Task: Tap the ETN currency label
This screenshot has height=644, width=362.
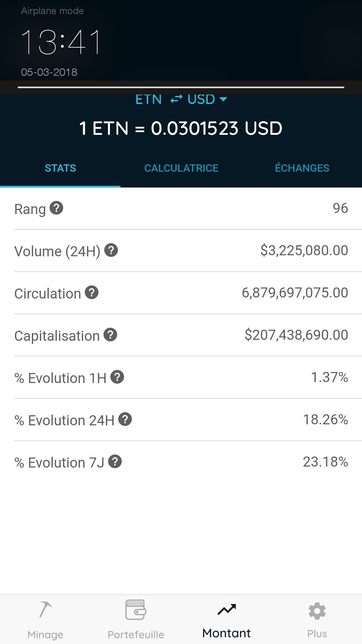Action: 148,99
